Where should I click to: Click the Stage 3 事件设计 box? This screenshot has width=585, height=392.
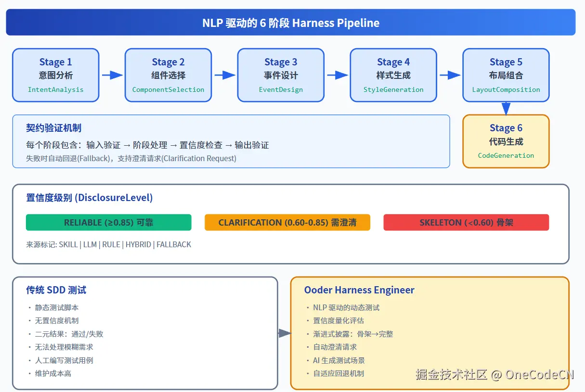pyautogui.click(x=281, y=75)
